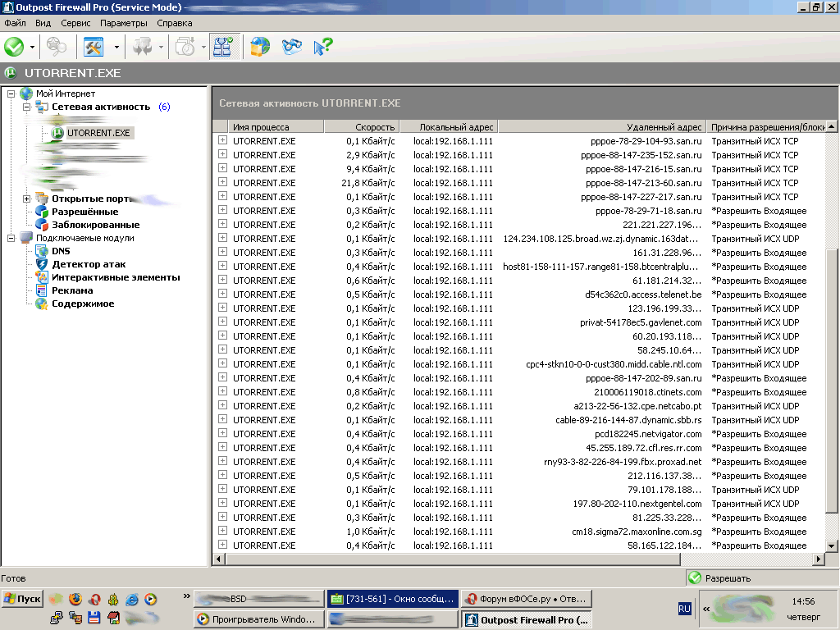Viewport: 840px width, 630px height.
Task: Open the Параметры menu
Action: click(124, 23)
